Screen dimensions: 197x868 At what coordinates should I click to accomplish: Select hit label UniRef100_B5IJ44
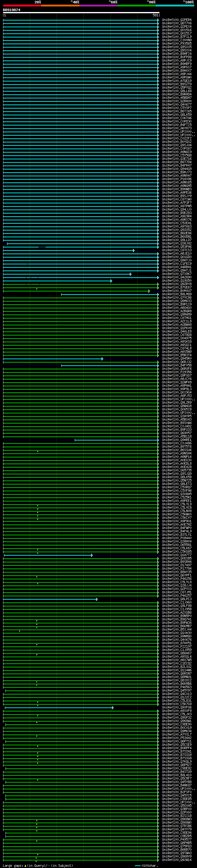(x=176, y=629)
